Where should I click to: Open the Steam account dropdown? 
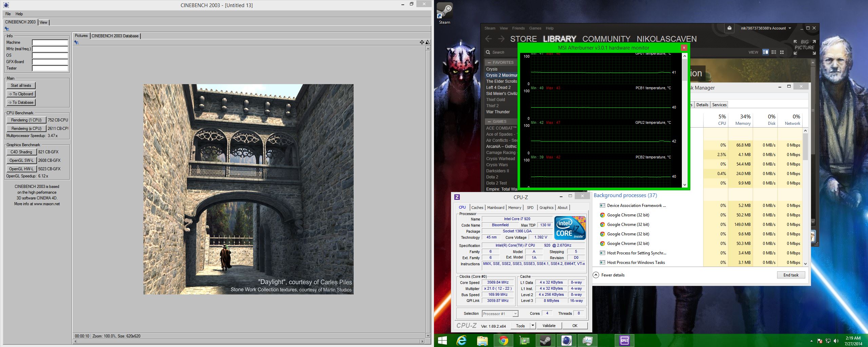tap(766, 28)
